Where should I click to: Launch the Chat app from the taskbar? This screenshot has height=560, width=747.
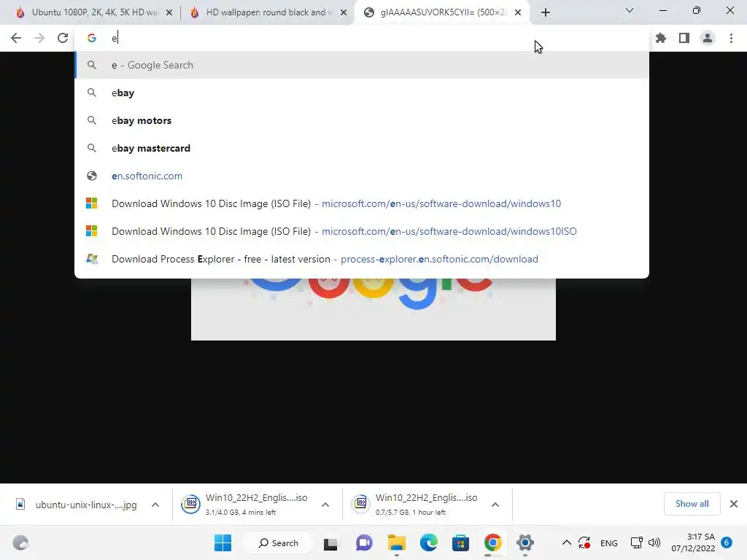tap(365, 542)
